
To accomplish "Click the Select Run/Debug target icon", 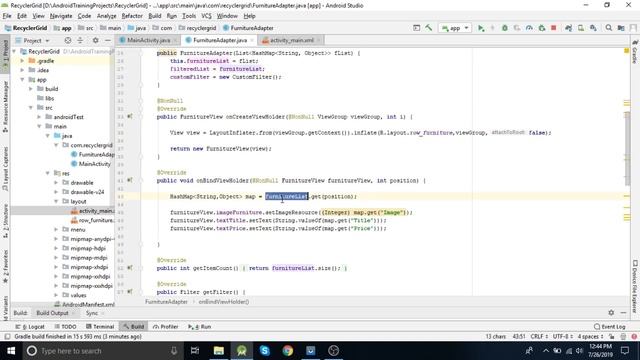I will (x=416, y=28).
